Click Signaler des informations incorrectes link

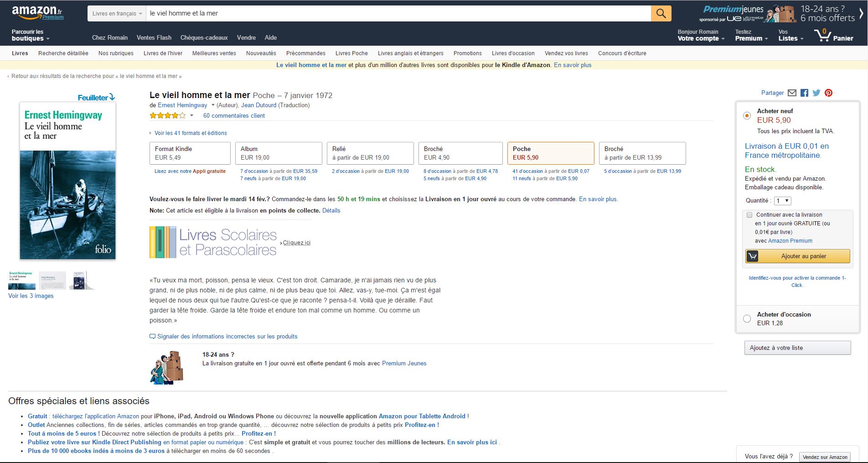227,337
